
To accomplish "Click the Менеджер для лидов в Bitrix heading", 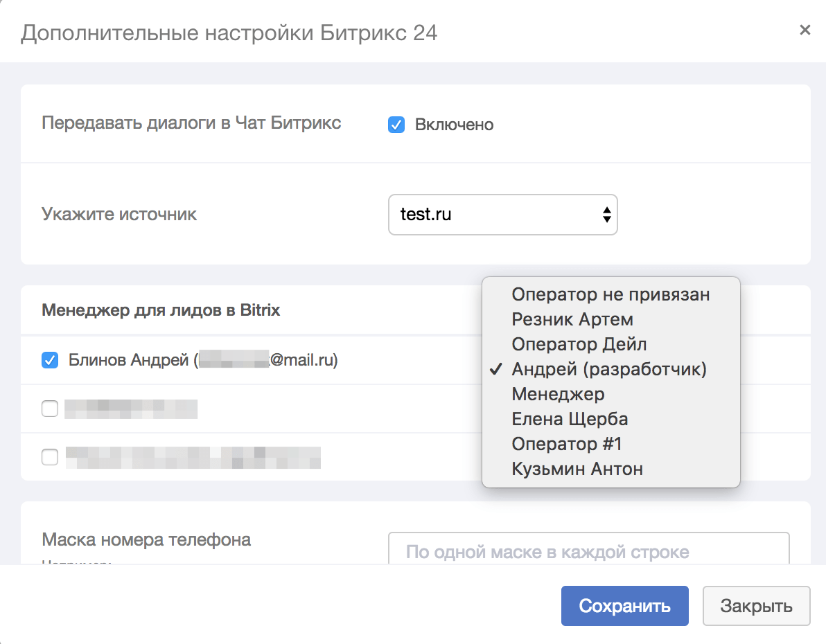I will pyautogui.click(x=161, y=310).
